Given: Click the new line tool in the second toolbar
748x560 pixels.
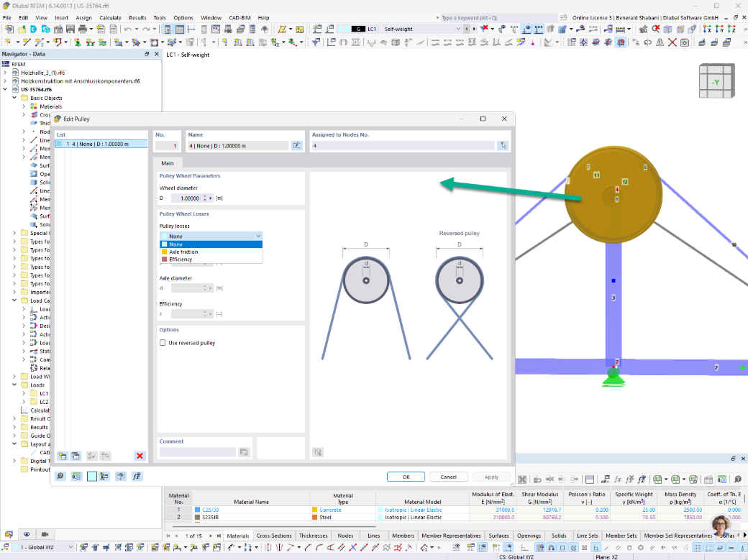Looking at the screenshot, I should click(26, 42).
